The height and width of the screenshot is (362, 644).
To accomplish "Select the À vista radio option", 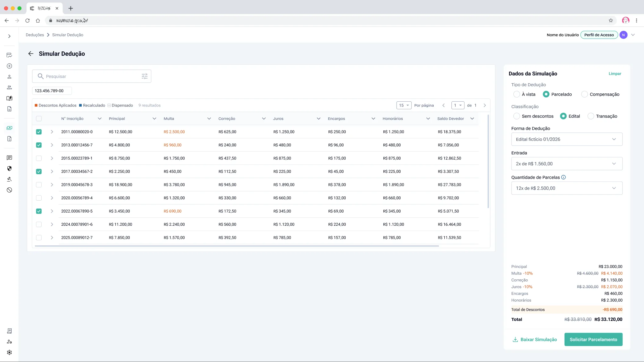I will click(516, 94).
